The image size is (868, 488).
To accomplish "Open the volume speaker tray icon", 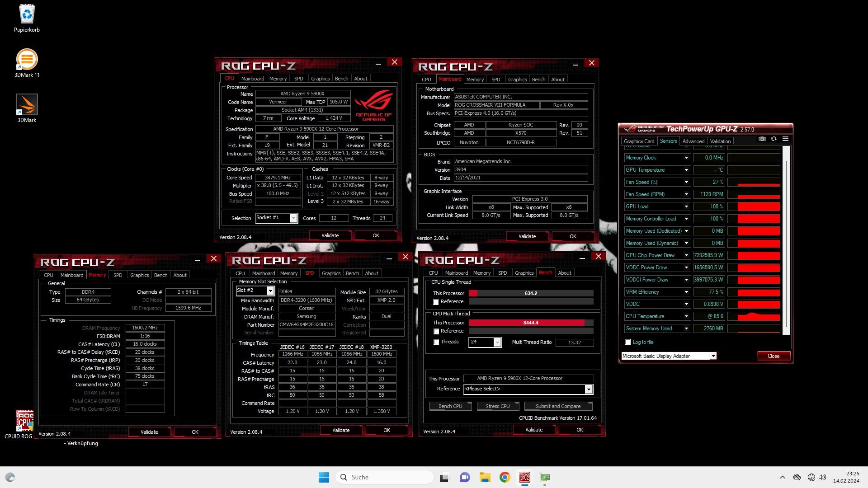I will 822,477.
